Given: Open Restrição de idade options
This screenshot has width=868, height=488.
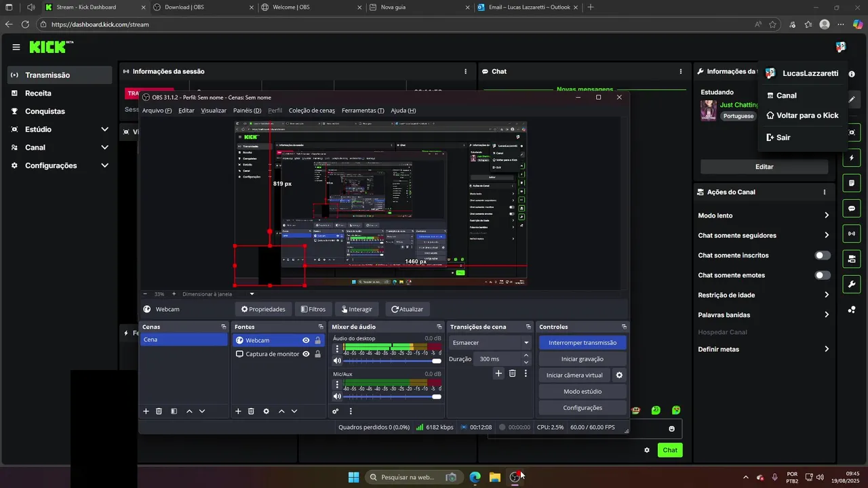Looking at the screenshot, I should point(764,295).
